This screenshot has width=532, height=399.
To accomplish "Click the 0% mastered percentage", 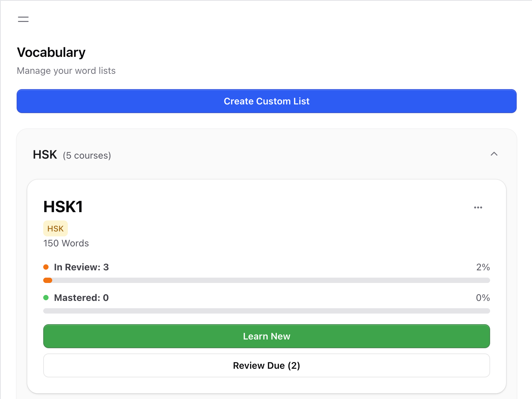I will [483, 298].
